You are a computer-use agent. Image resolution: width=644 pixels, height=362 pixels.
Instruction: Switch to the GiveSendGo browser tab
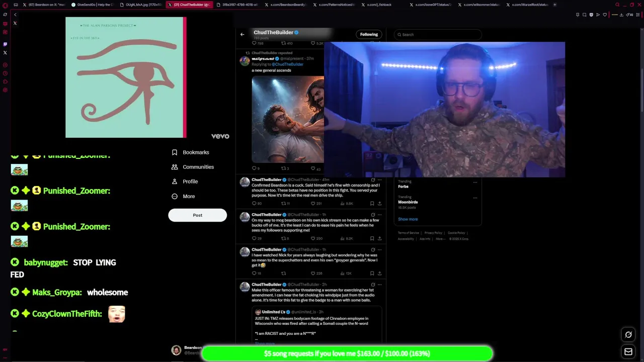(x=92, y=5)
